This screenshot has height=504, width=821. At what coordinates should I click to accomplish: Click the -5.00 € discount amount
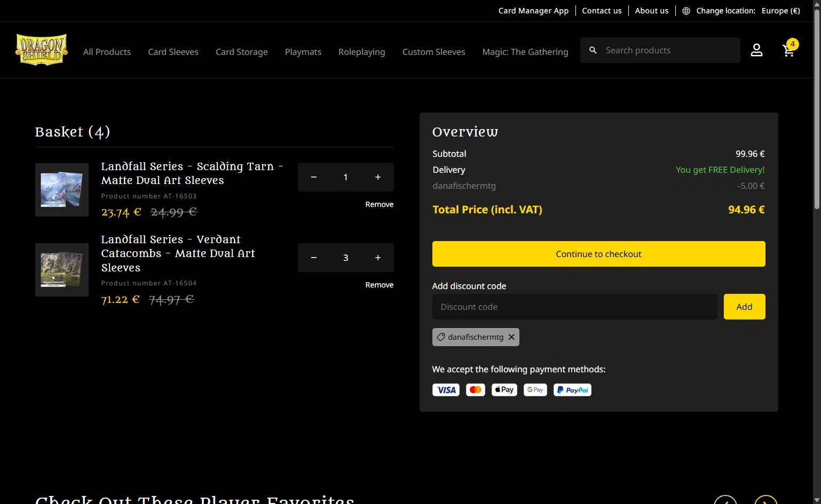click(x=751, y=186)
